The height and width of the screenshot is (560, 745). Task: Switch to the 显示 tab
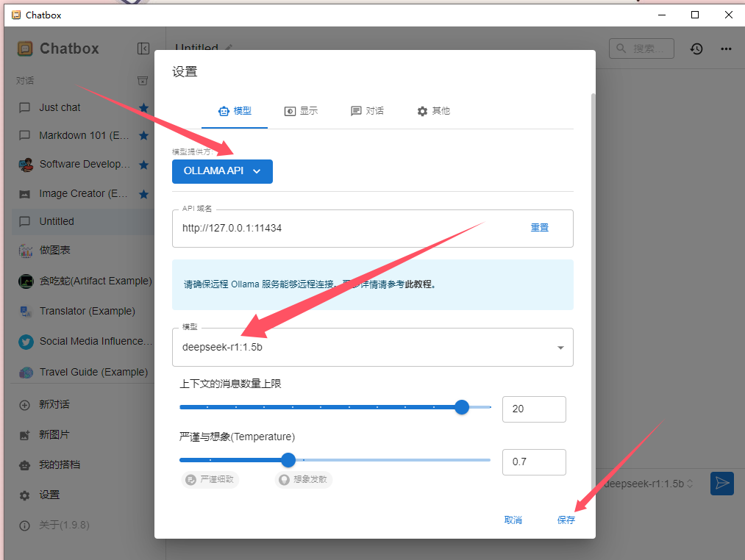(301, 111)
